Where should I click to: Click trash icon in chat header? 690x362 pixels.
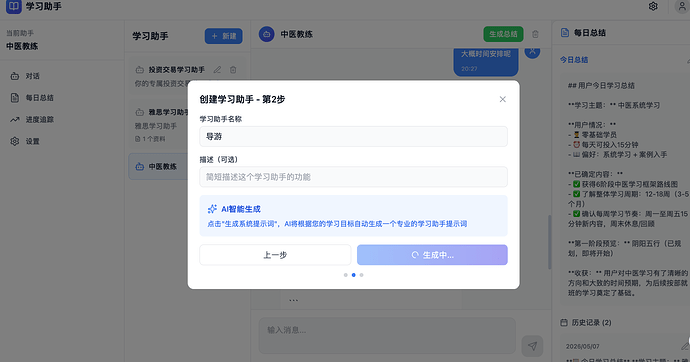click(536, 34)
